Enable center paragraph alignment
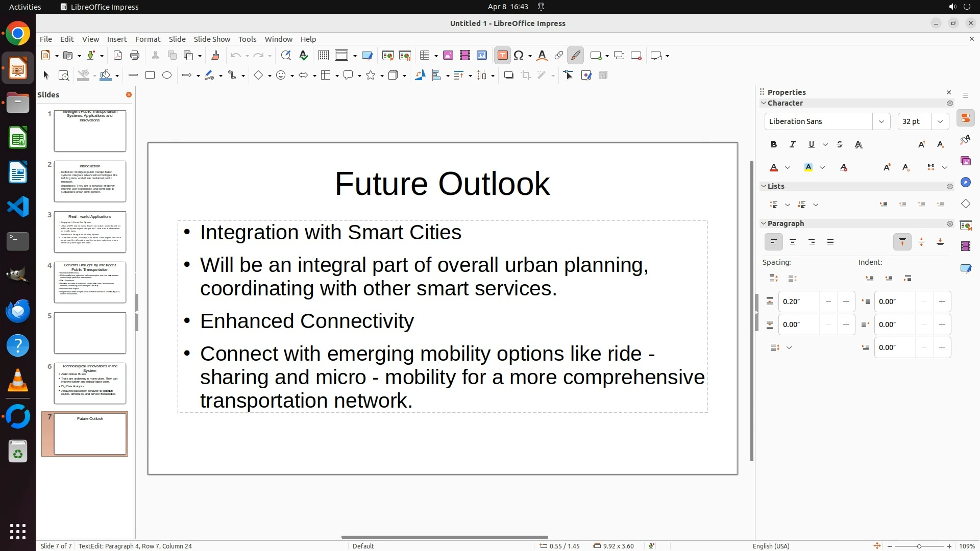 [793, 242]
